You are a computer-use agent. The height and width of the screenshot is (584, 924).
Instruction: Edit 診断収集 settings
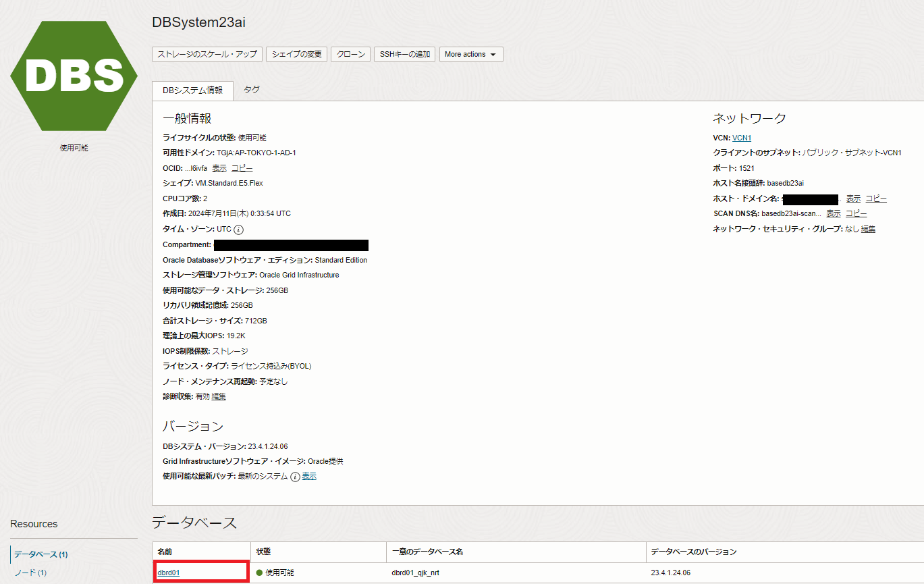219,396
